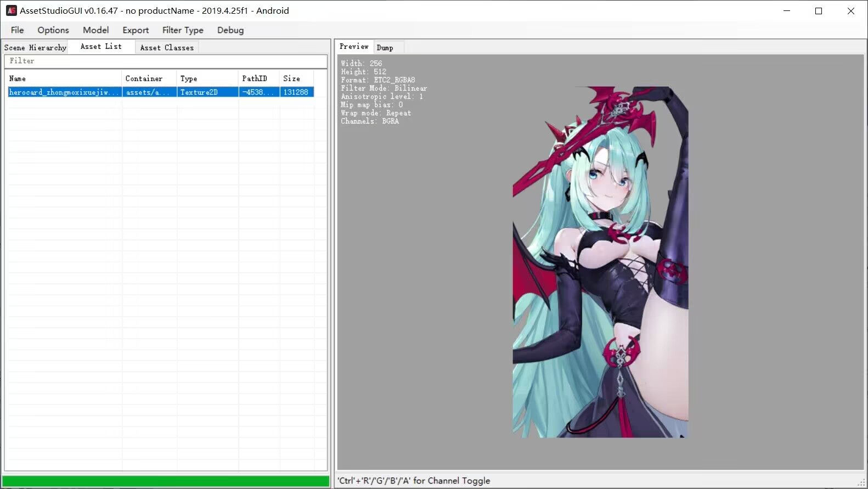Click the green progress bar

166,481
